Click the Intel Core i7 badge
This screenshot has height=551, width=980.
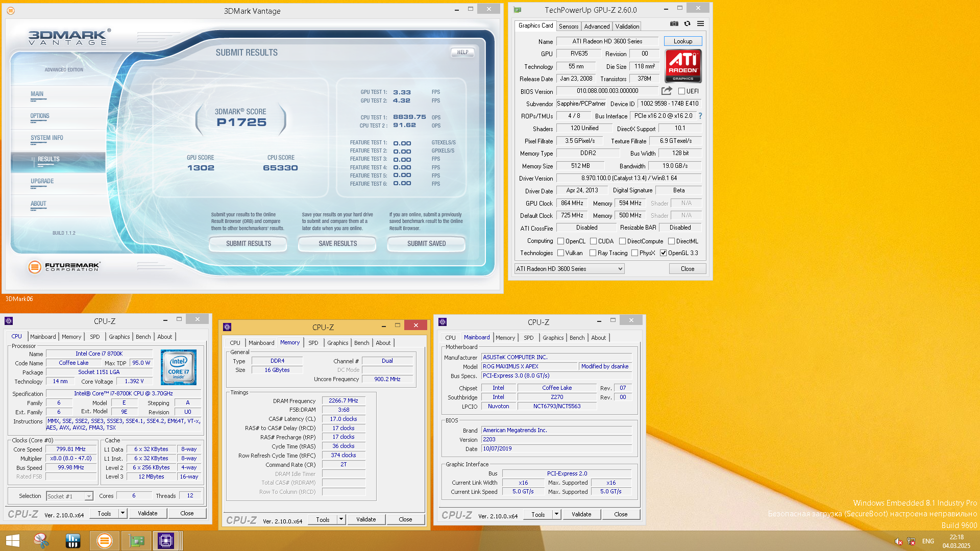pyautogui.click(x=179, y=367)
